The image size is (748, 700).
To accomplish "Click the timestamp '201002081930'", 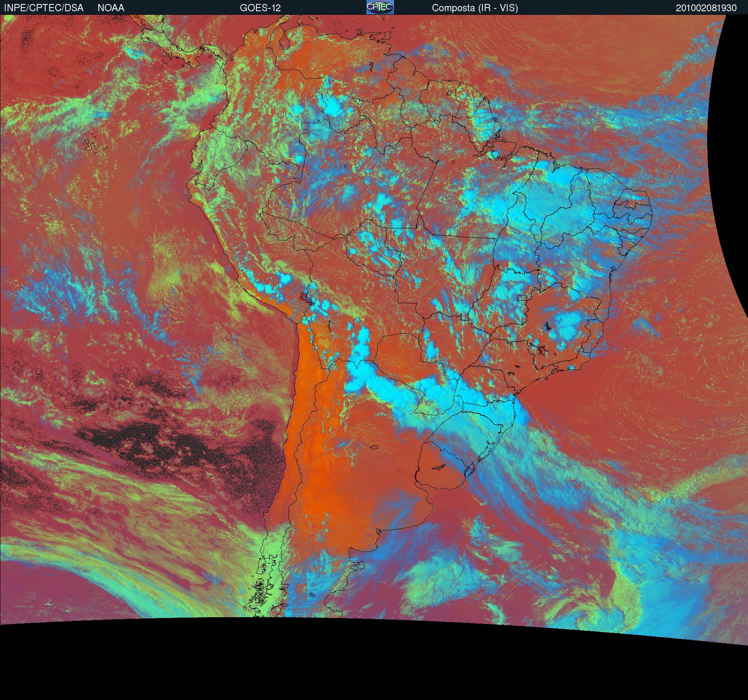I will point(706,8).
